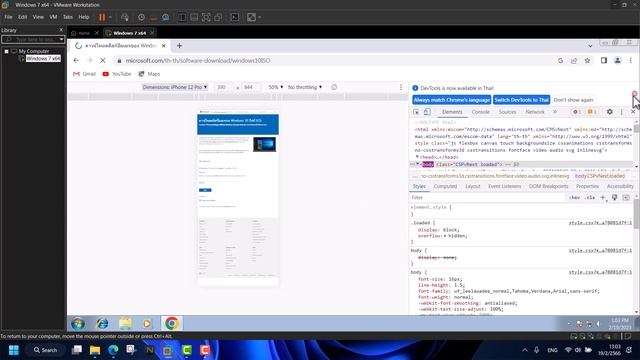This screenshot has width=640, height=360.
Task: Click the red error count badge in DevTools
Action: [577, 112]
